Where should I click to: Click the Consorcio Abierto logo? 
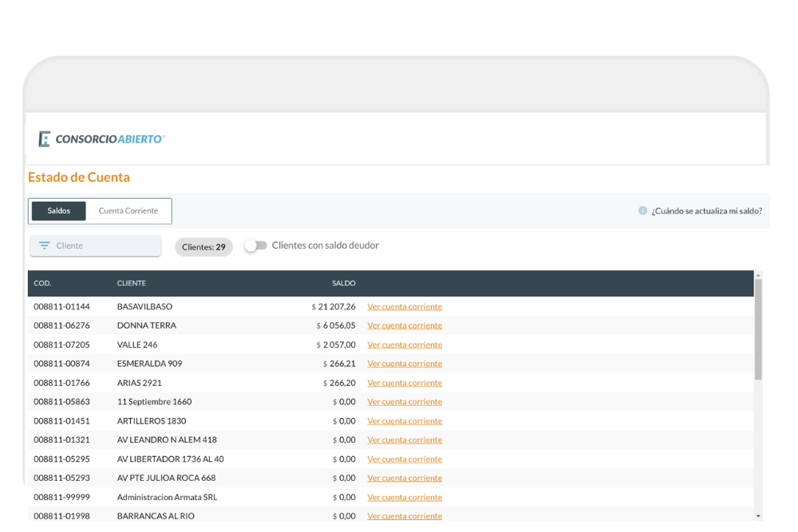coord(101,139)
